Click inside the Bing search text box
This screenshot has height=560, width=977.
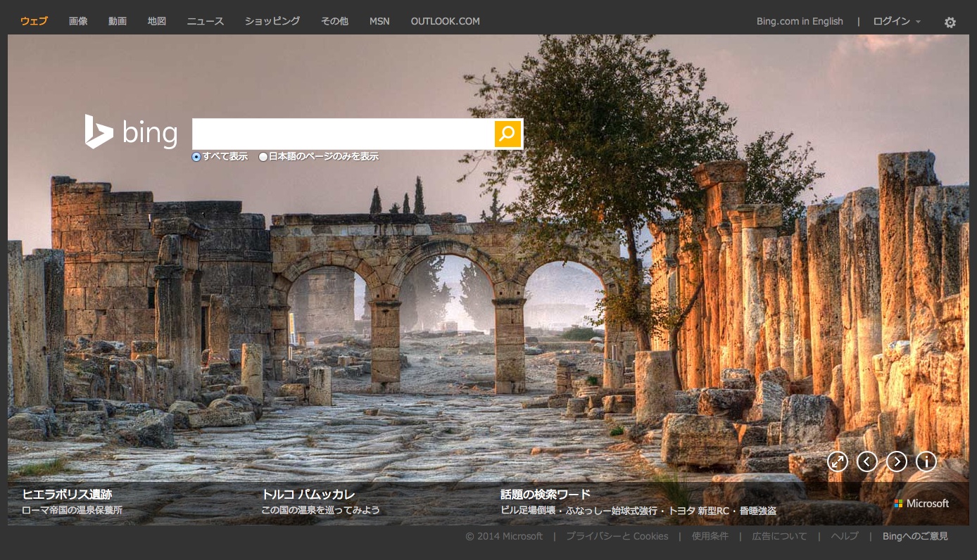(x=343, y=134)
